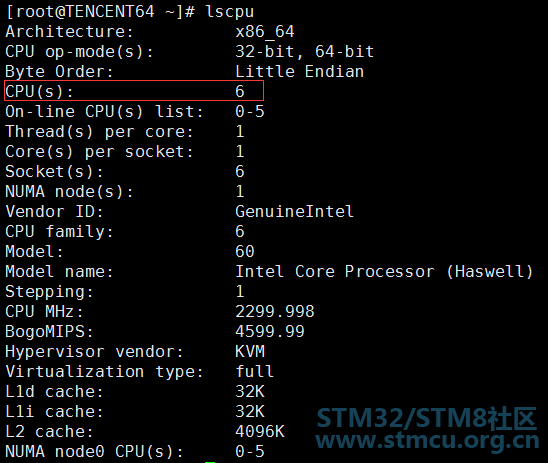Click the KVM hypervisor vendor value

tap(250, 351)
